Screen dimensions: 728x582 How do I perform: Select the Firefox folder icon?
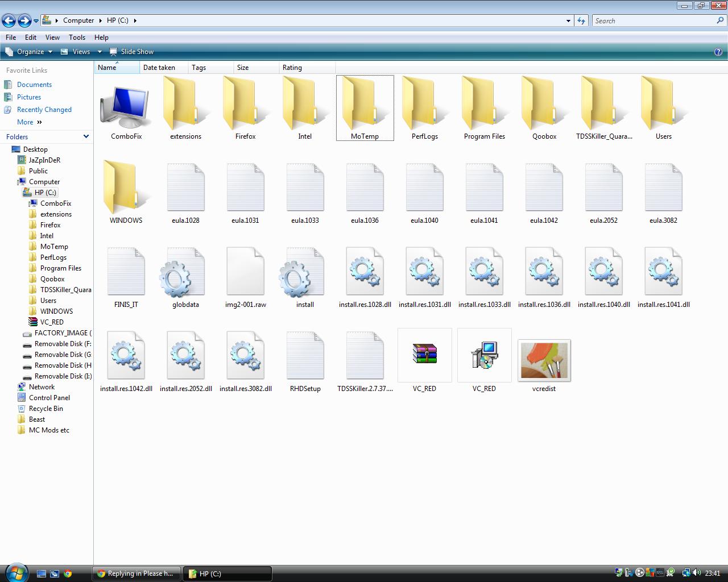(x=245, y=104)
